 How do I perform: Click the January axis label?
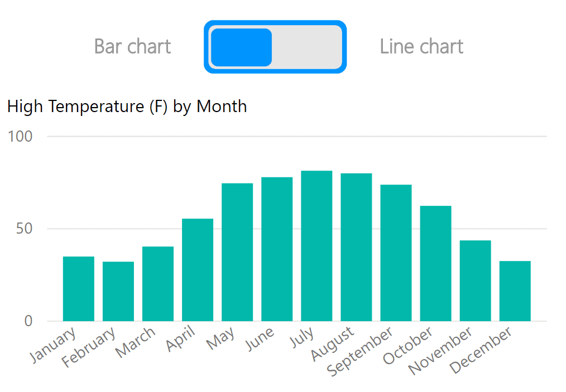(x=53, y=344)
